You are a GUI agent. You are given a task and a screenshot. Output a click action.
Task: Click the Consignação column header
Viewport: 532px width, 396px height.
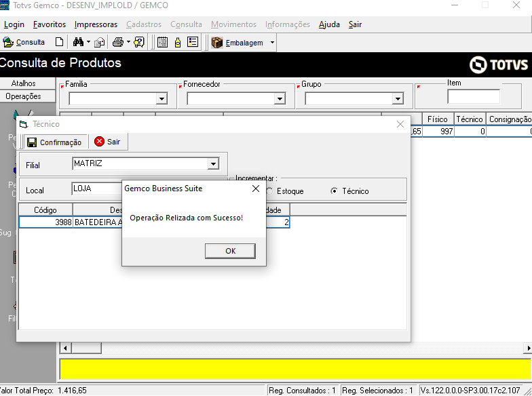(509, 119)
